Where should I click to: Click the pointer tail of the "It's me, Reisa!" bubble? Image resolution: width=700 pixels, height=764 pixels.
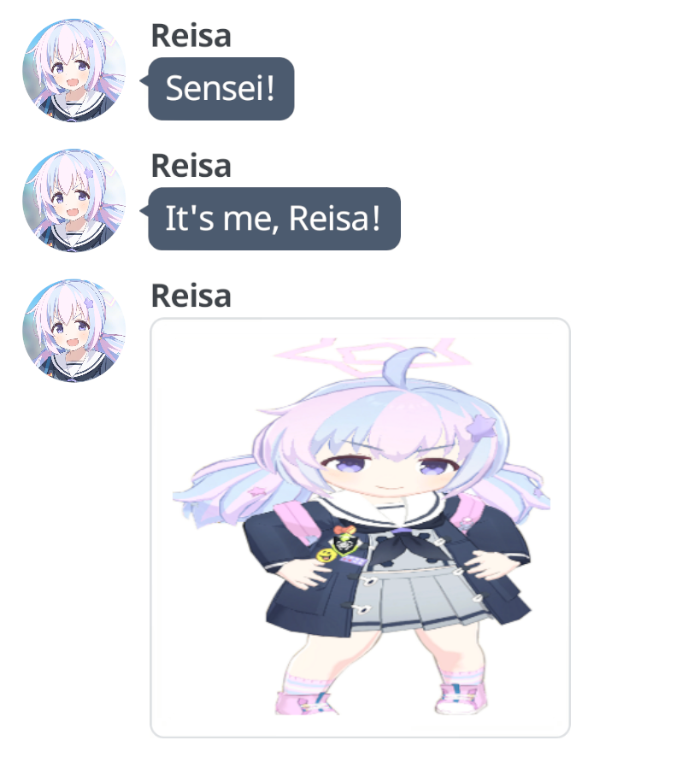[x=144, y=210]
